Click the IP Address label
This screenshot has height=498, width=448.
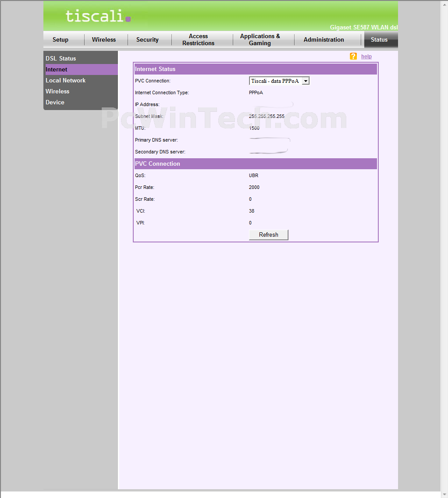pyautogui.click(x=147, y=104)
